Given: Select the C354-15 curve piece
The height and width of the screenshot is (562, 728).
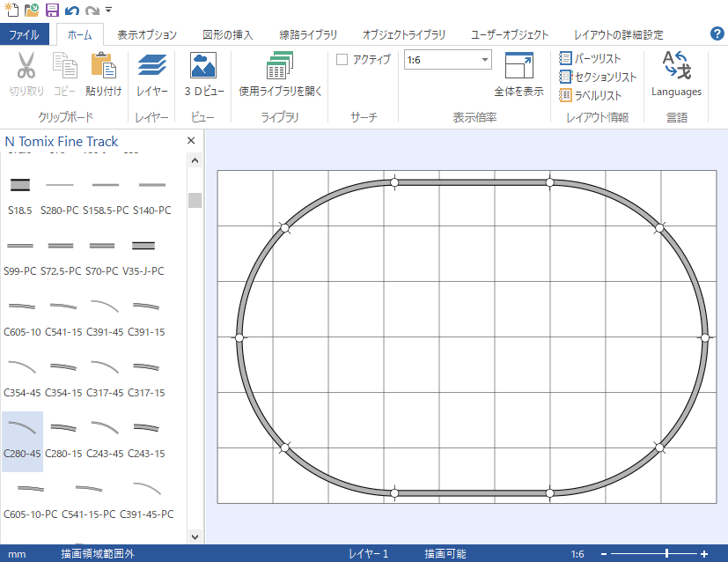Looking at the screenshot, I should (x=63, y=378).
